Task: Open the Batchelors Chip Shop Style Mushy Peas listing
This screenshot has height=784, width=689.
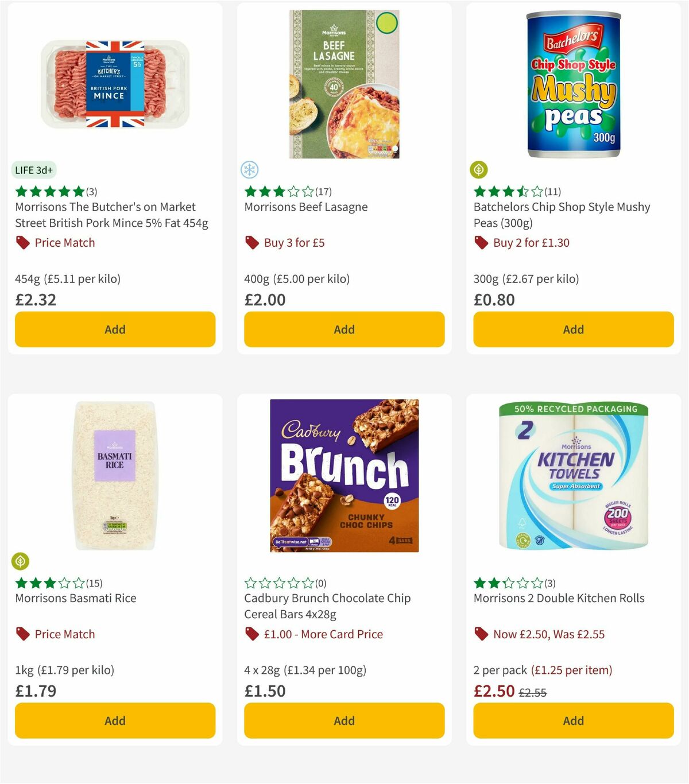Action: coord(561,215)
